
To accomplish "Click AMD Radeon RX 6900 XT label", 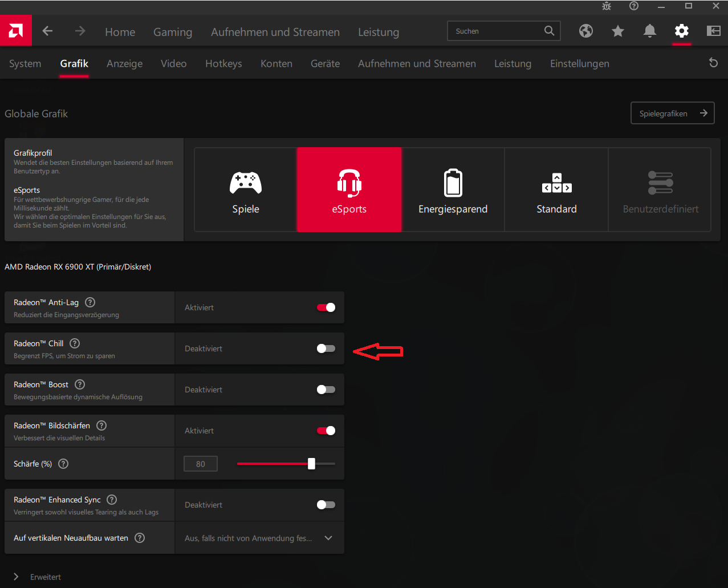I will [78, 266].
